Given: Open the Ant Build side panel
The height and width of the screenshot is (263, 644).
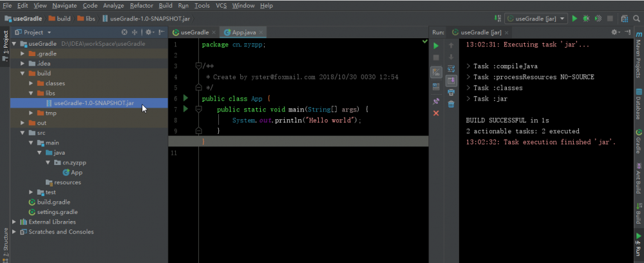Looking at the screenshot, I should pos(638,177).
